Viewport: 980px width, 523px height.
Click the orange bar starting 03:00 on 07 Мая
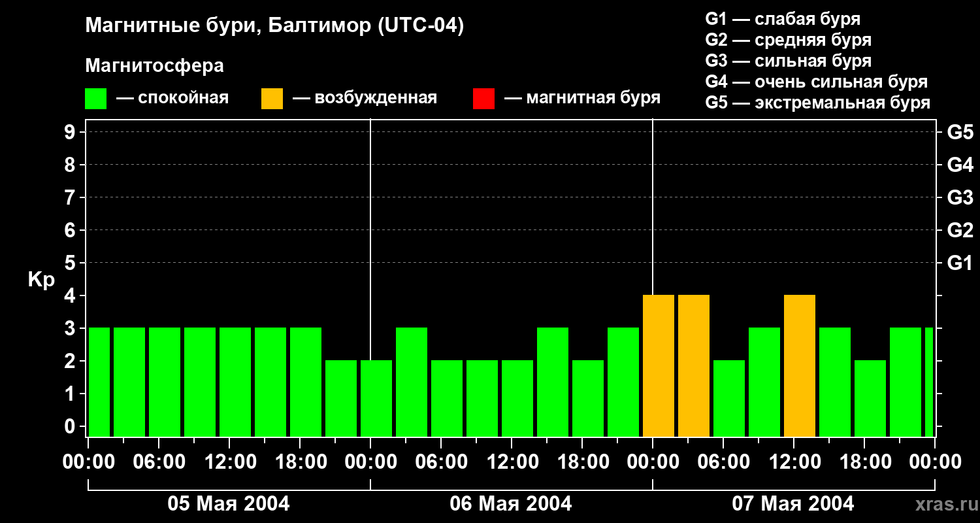click(x=694, y=366)
